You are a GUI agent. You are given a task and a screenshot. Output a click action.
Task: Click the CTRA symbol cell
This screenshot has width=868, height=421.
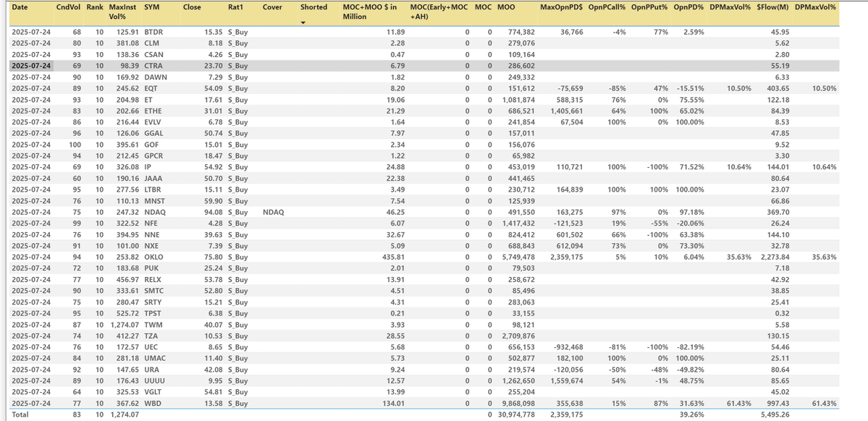point(153,66)
